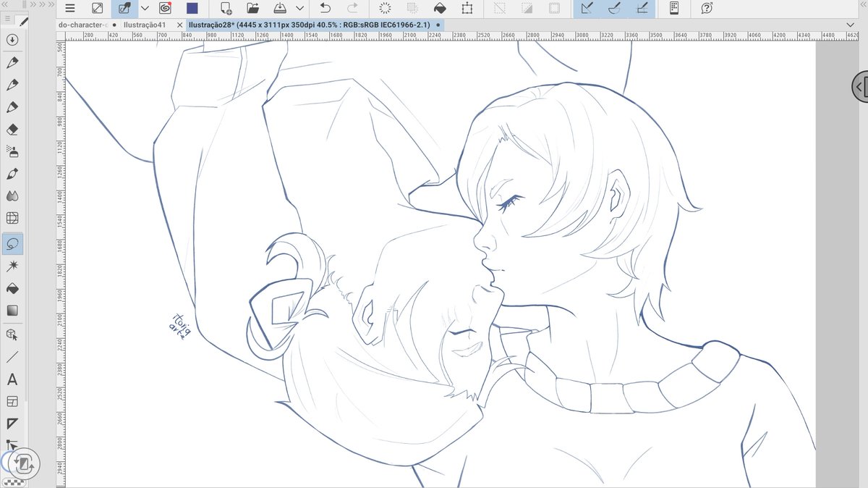Open a file with folder icon
This screenshot has width=868, height=488.
(252, 8)
